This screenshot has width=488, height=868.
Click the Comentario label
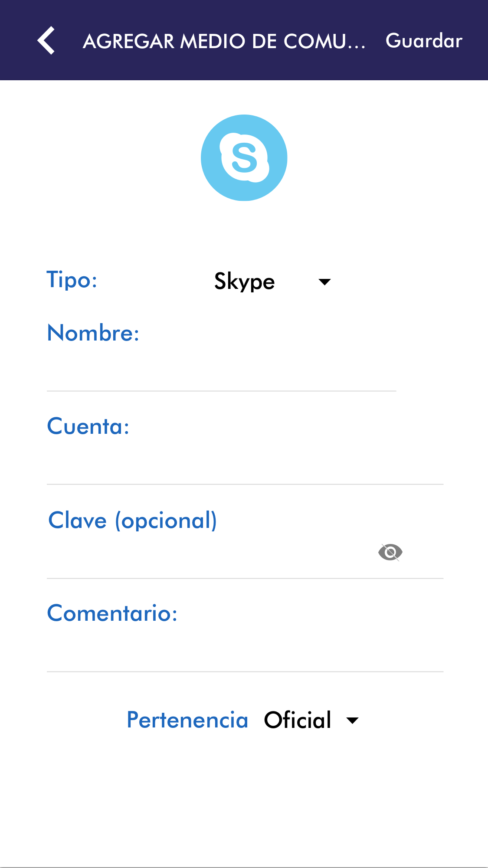click(x=112, y=613)
